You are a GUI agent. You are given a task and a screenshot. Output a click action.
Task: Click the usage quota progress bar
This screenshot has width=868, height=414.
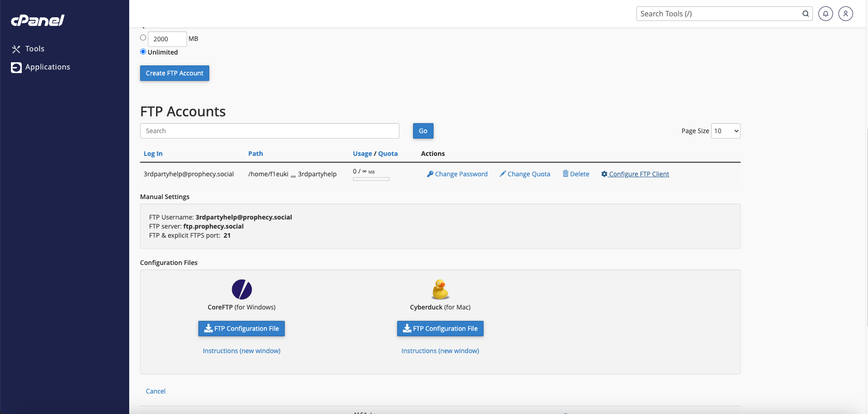371,179
